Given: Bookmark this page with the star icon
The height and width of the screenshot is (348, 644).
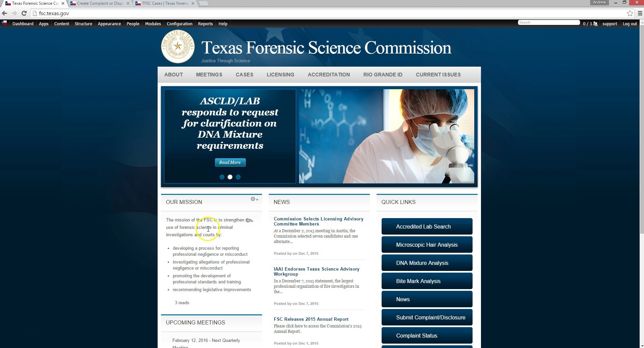Looking at the screenshot, I should point(630,13).
